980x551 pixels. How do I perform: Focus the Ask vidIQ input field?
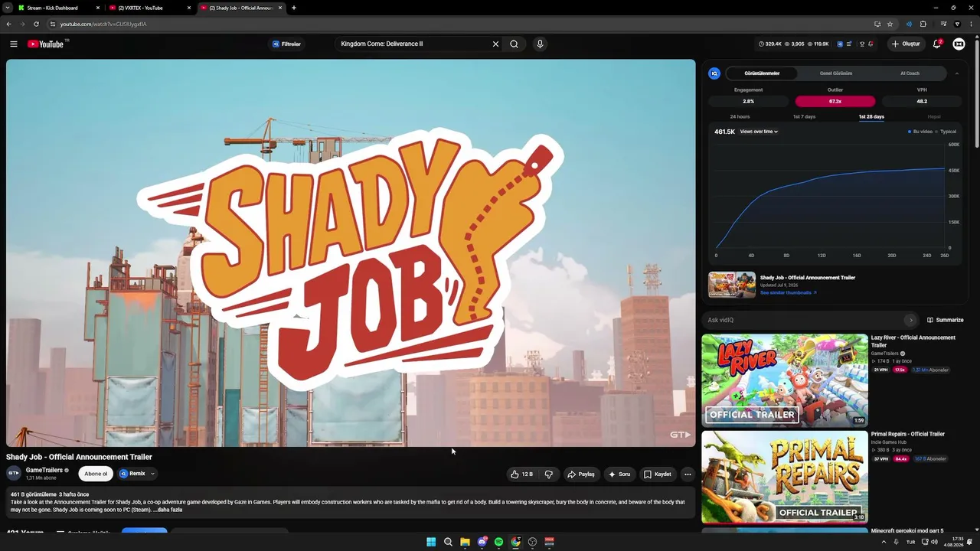point(804,320)
